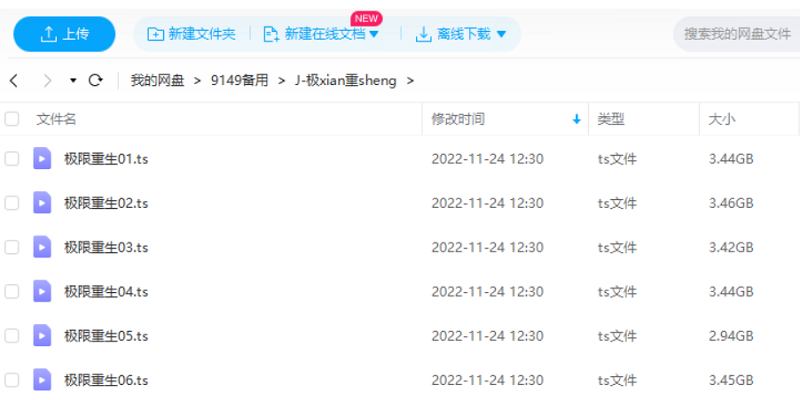
Task: Navigate to 我的网盘 in breadcrumb
Action: (157, 80)
